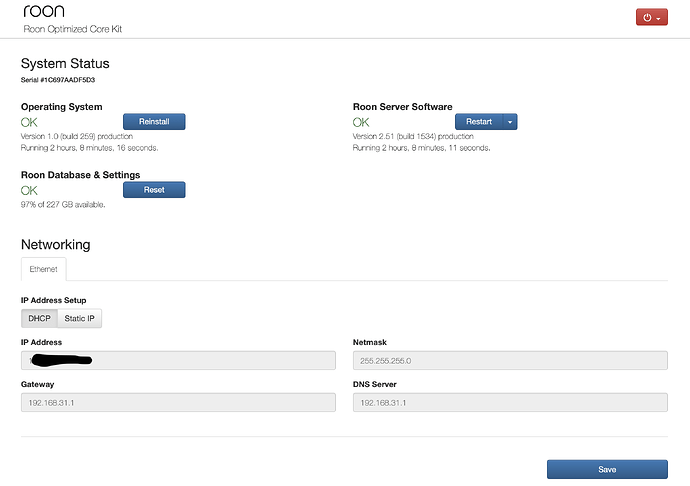Click the red power button
Screen dimensions: 690x486
651,17
